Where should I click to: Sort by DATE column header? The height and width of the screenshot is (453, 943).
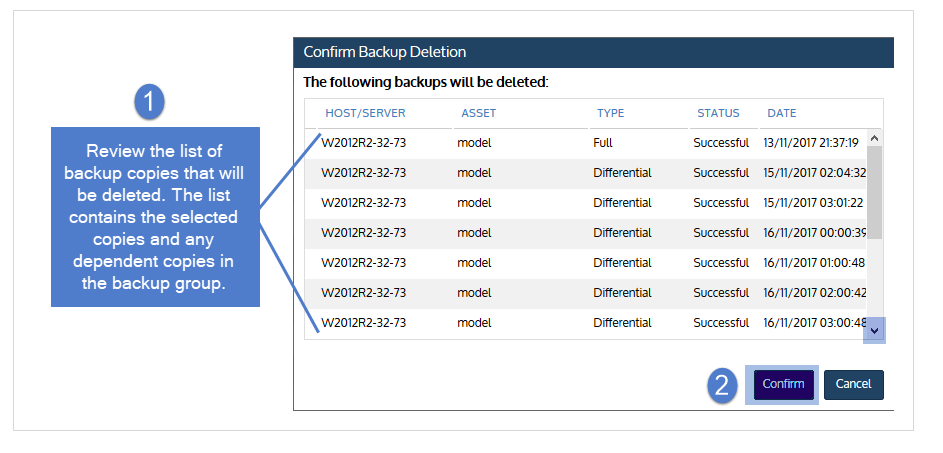point(782,113)
